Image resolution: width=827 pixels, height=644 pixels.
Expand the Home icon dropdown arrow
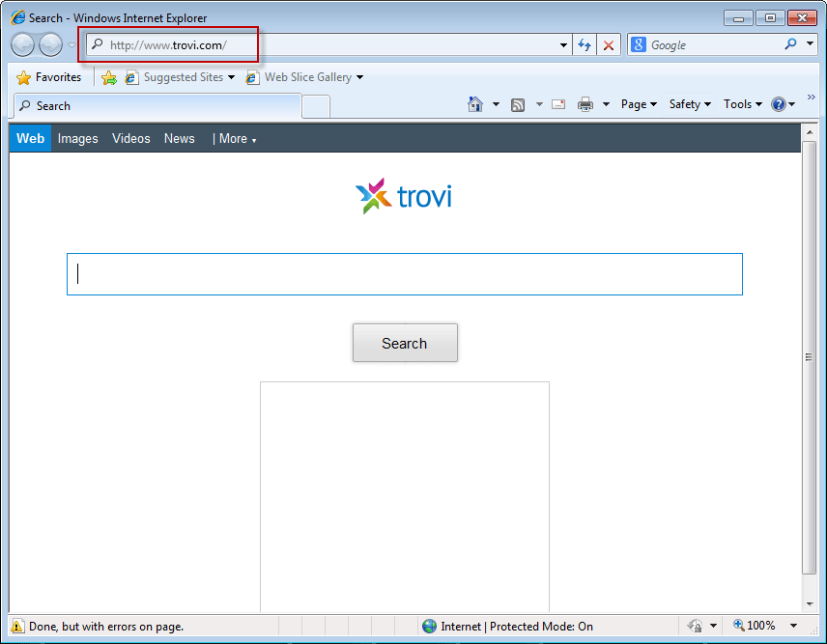(x=496, y=104)
